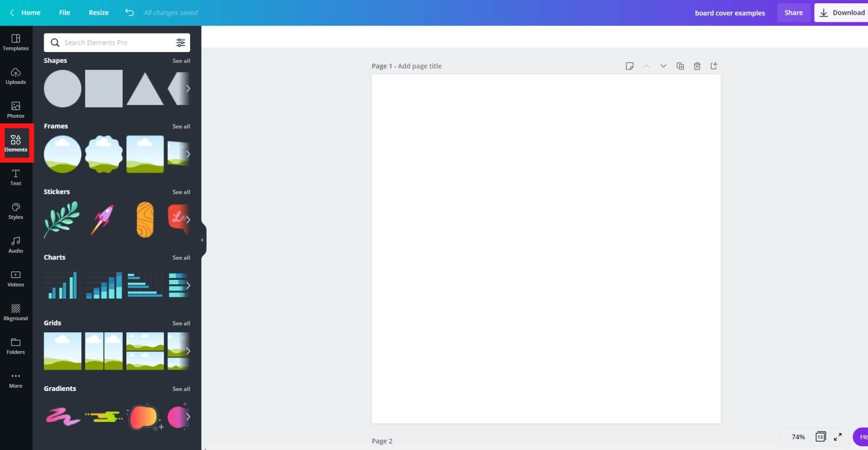Open the Templates sidebar panel

point(16,42)
